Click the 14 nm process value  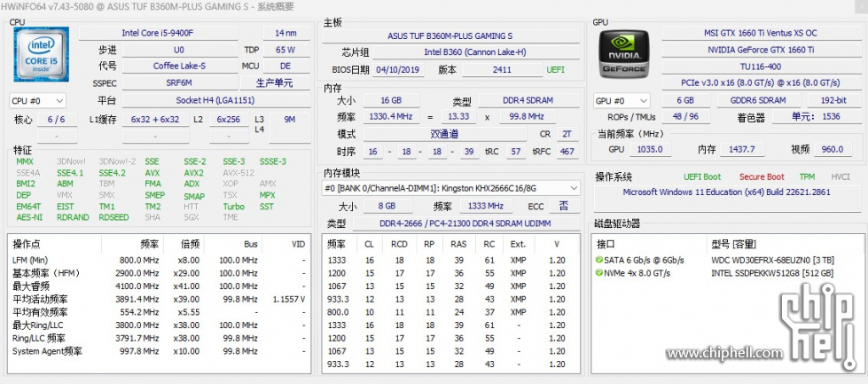coord(286,33)
